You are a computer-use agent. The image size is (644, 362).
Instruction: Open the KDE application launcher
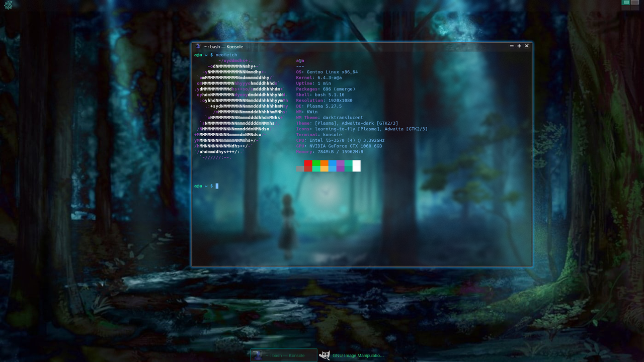click(8, 5)
